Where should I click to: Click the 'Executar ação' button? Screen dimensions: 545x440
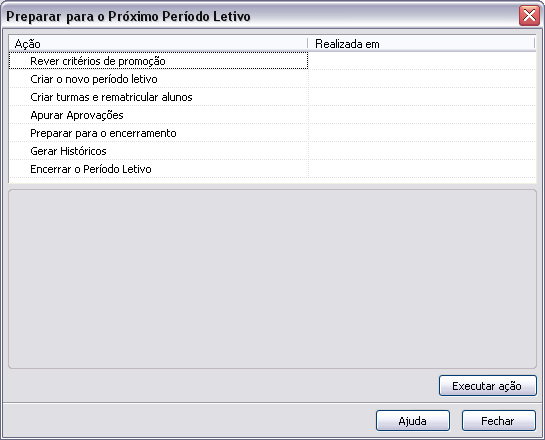tap(488, 386)
